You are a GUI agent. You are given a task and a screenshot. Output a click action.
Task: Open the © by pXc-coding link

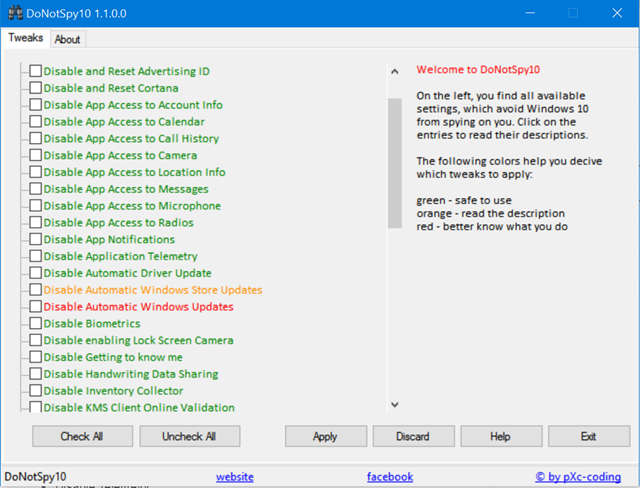[x=578, y=477]
